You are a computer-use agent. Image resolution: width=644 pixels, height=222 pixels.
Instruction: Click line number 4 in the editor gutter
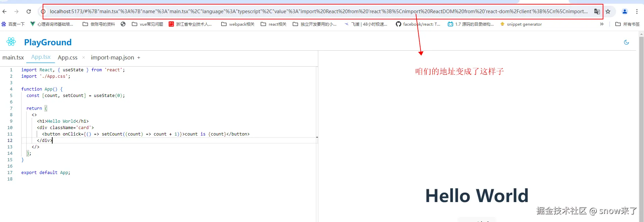11,89
